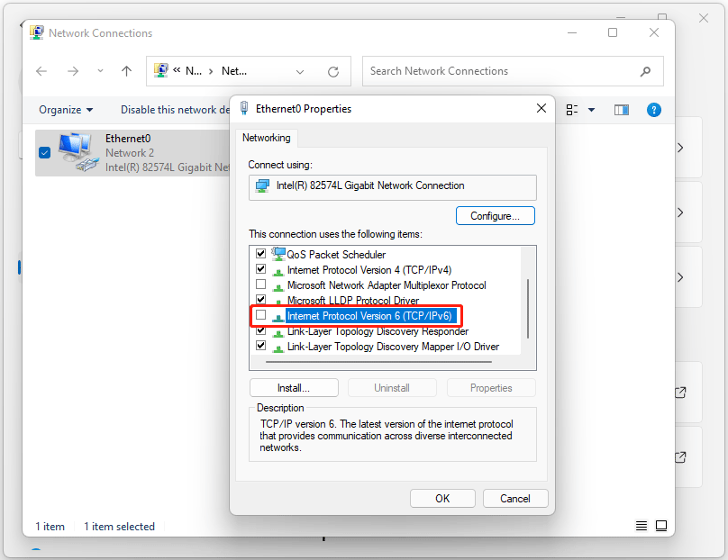Click the search magnifier icon
The width and height of the screenshot is (728, 560).
pos(645,71)
